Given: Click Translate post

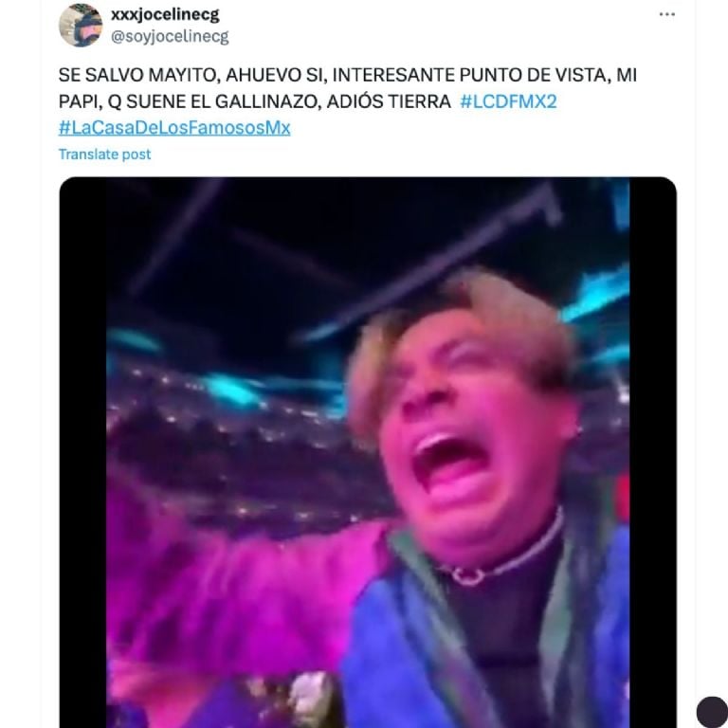Looking at the screenshot, I should (x=104, y=154).
